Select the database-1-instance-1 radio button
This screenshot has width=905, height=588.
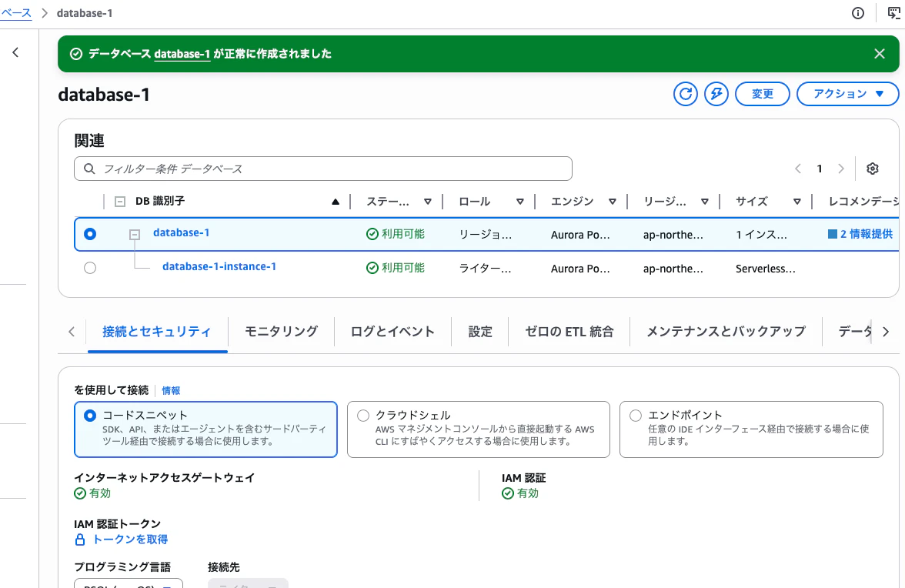[90, 268]
